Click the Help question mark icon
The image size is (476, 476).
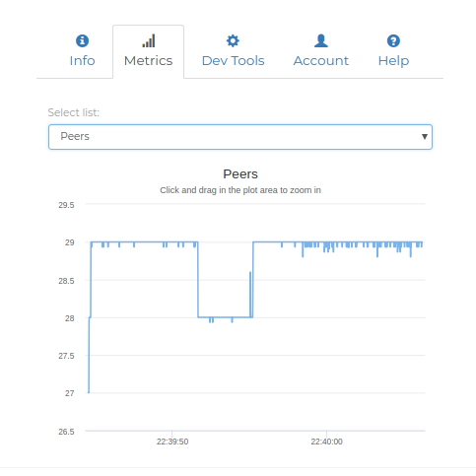[x=393, y=41]
